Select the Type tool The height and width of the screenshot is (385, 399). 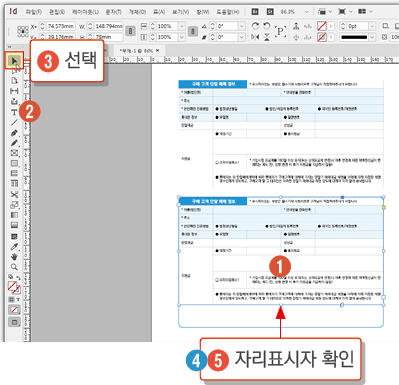pos(14,112)
